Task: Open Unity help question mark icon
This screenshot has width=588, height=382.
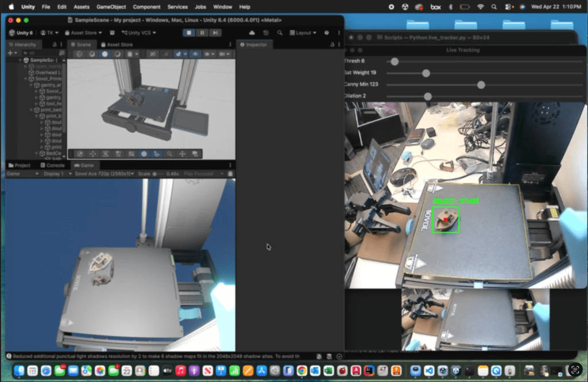Action: coord(327,33)
